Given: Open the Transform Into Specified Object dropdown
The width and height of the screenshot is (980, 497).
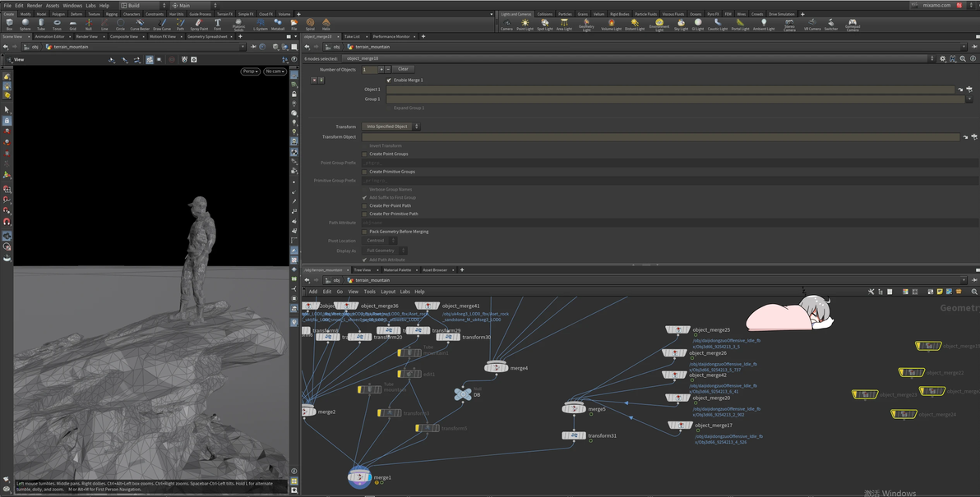Looking at the screenshot, I should click(x=391, y=127).
